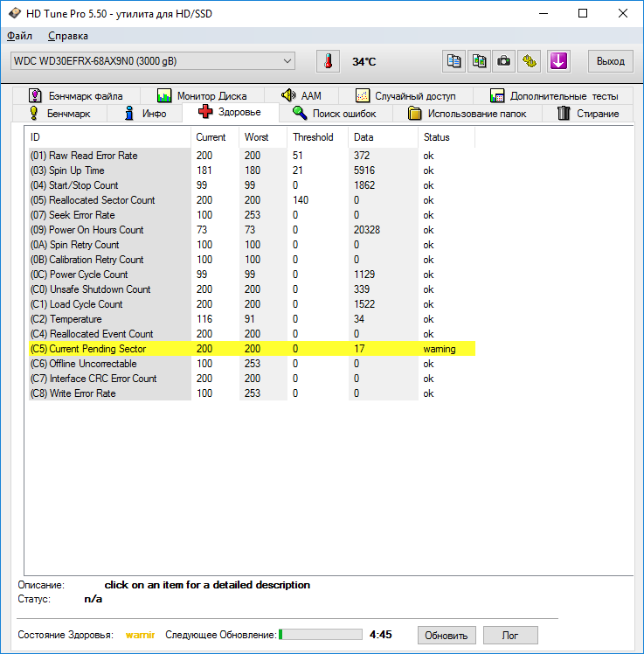This screenshot has width=644, height=654.
Task: Open the AAM tab
Action: point(301,96)
